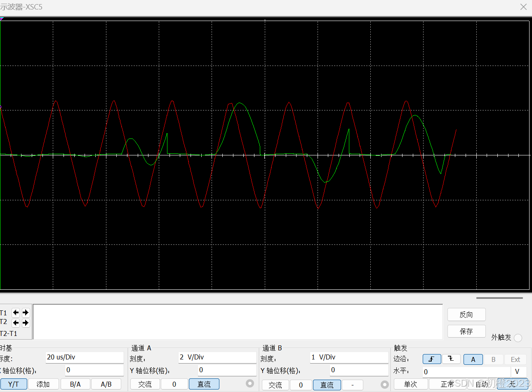
Task: Set Channel B coupling to 交流 (AC)
Action: tap(275, 385)
